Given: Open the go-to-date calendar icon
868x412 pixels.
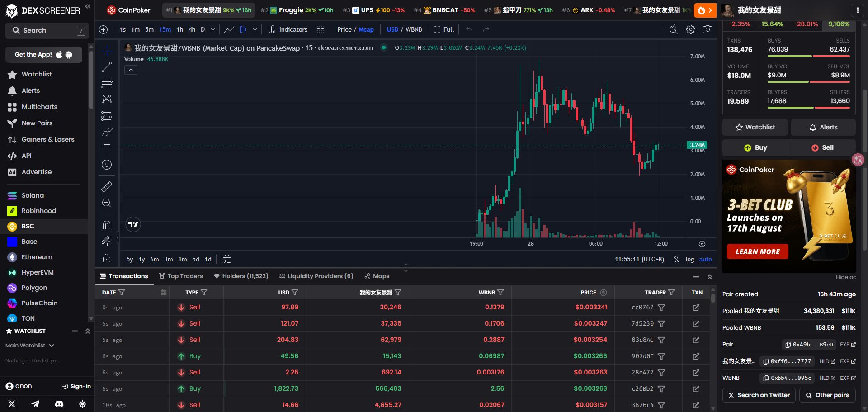Looking at the screenshot, I should point(227,259).
